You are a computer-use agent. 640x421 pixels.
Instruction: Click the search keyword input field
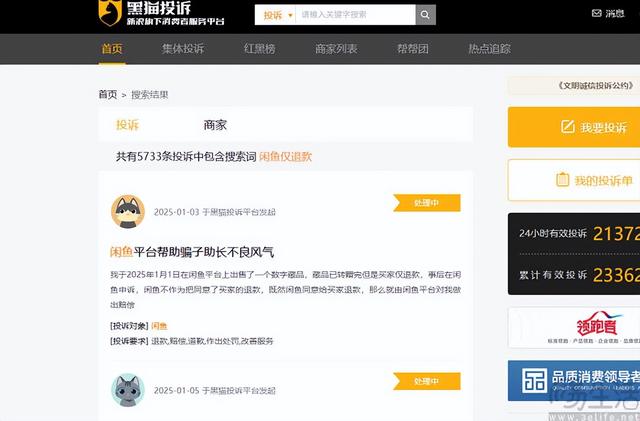[x=353, y=15]
